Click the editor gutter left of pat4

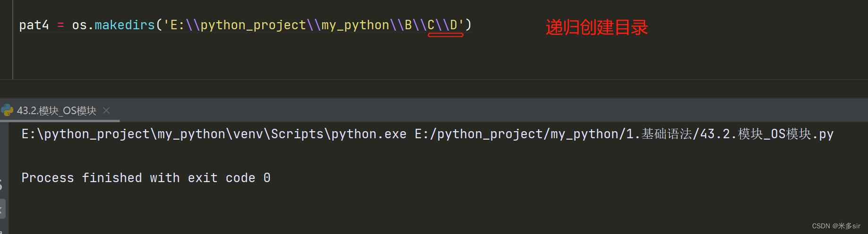6,25
